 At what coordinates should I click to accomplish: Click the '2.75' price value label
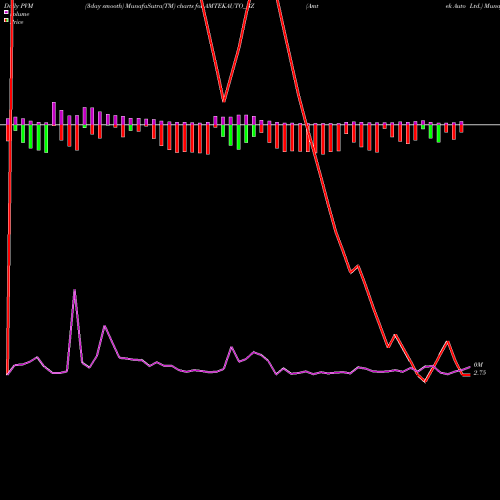[480, 373]
